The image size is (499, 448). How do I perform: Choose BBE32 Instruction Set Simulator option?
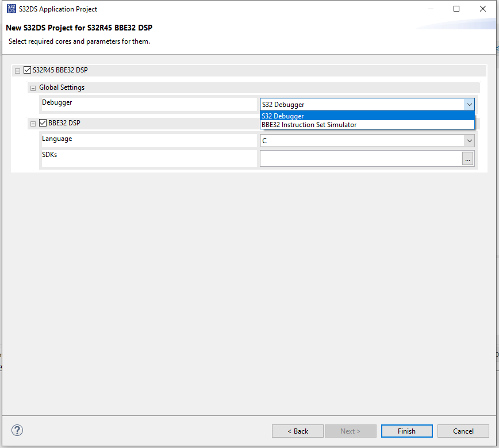pyautogui.click(x=367, y=124)
